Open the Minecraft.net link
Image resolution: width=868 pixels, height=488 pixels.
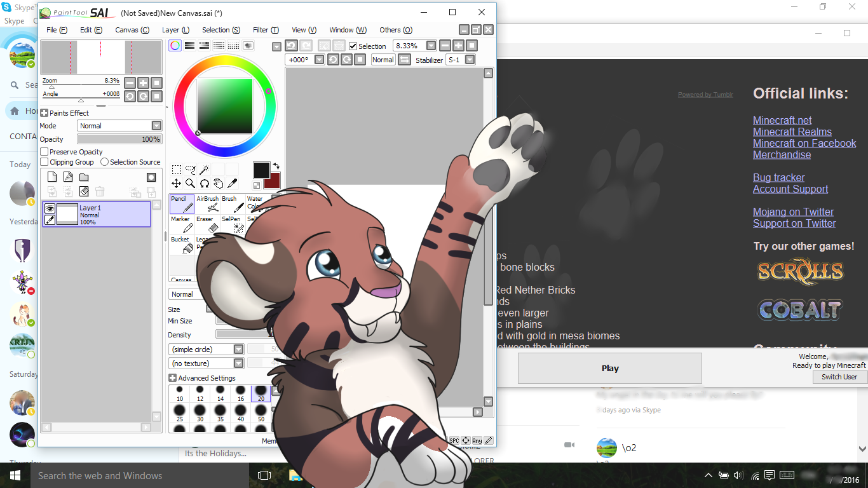coord(782,120)
